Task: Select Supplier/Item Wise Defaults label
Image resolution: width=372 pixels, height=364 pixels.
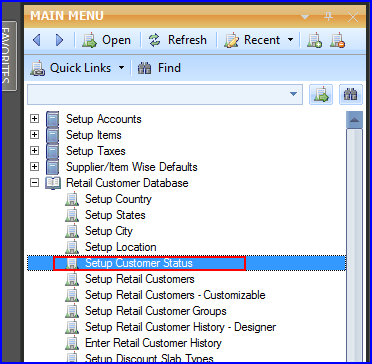Action: point(132,167)
